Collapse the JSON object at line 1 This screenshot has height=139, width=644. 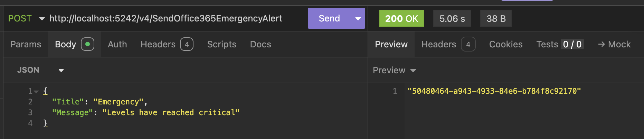36,91
